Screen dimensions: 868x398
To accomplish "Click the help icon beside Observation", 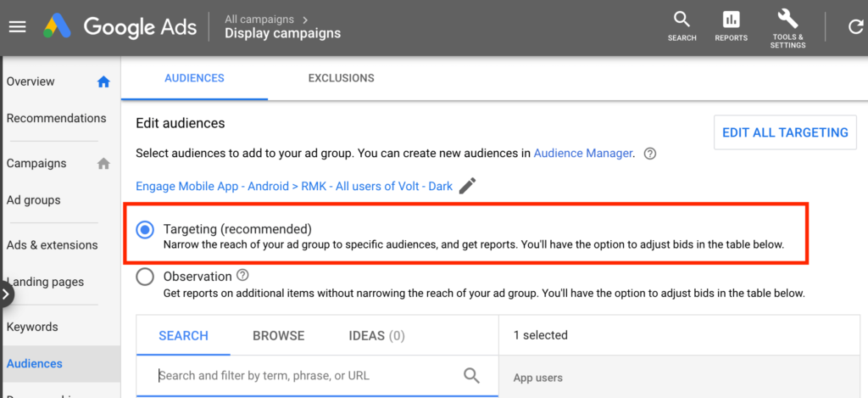I will [243, 275].
